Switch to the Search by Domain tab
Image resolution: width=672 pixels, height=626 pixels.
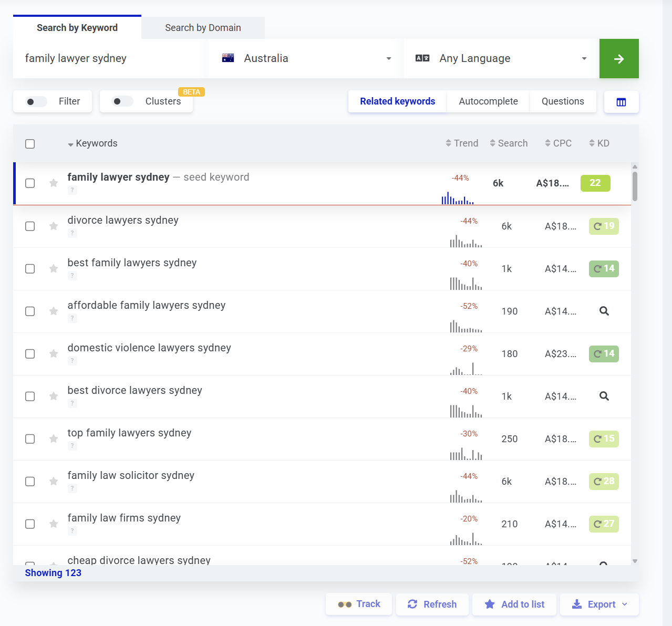pyautogui.click(x=202, y=27)
